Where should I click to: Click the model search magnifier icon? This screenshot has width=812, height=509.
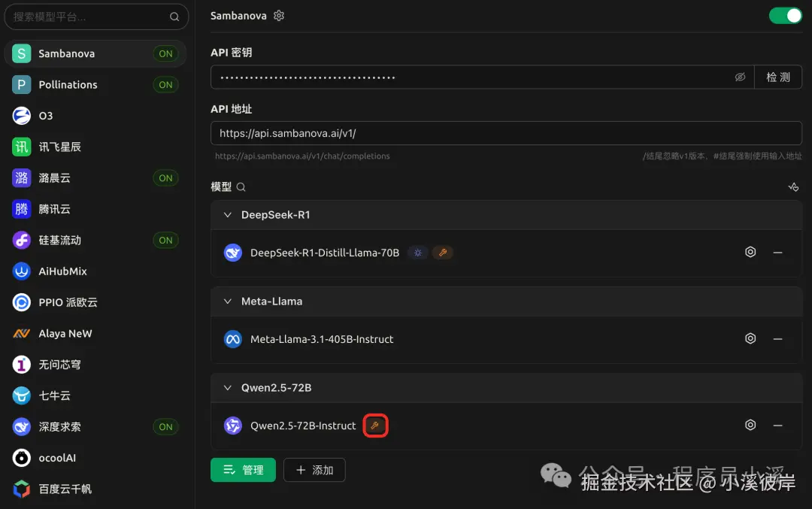241,187
